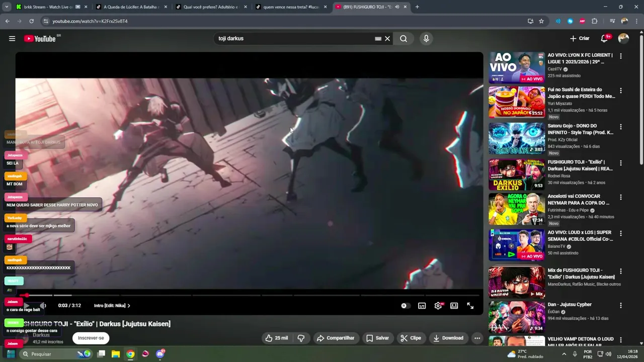The height and width of the screenshot is (362, 644).
Task: Open the red ABP extension icon
Action: pos(583,21)
